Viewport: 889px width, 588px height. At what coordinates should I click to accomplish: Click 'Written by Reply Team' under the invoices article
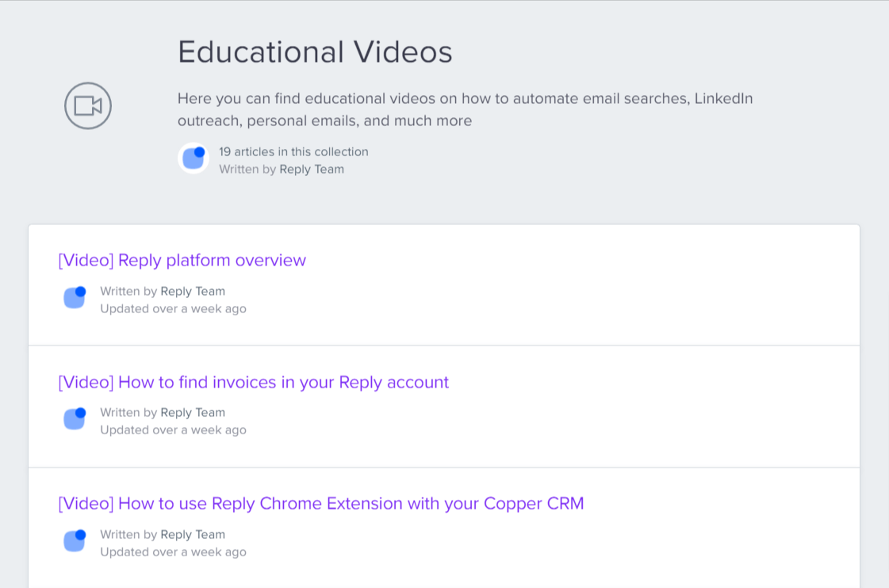coord(163,412)
